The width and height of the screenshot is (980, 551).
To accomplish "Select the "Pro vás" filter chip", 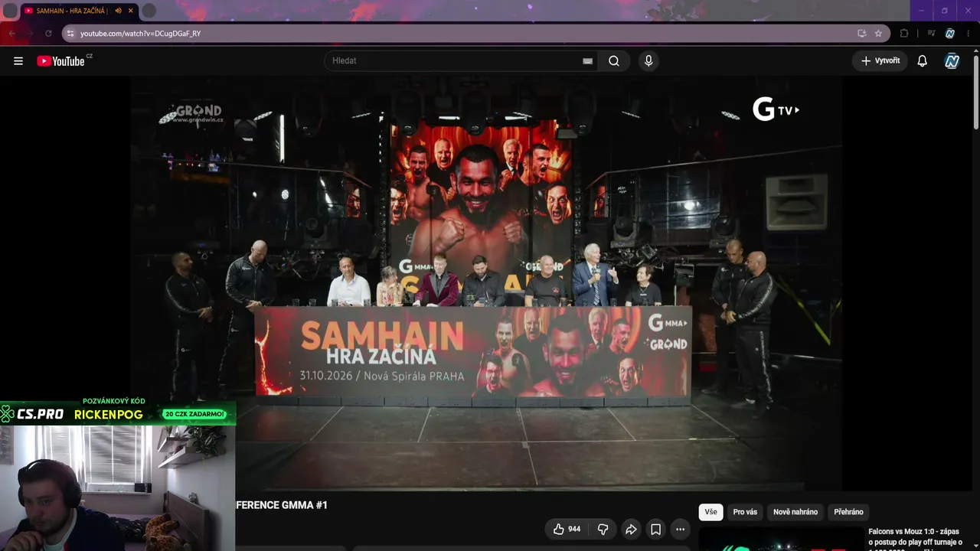I will pyautogui.click(x=745, y=512).
